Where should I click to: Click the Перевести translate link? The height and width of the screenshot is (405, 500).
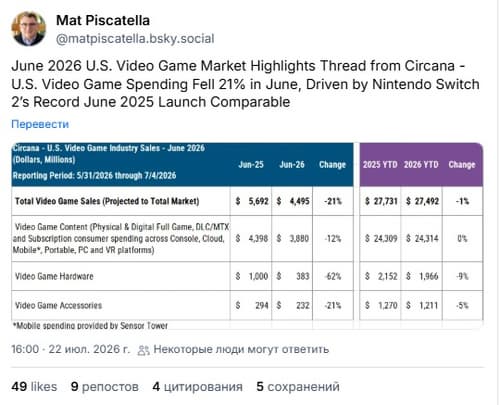coord(40,124)
